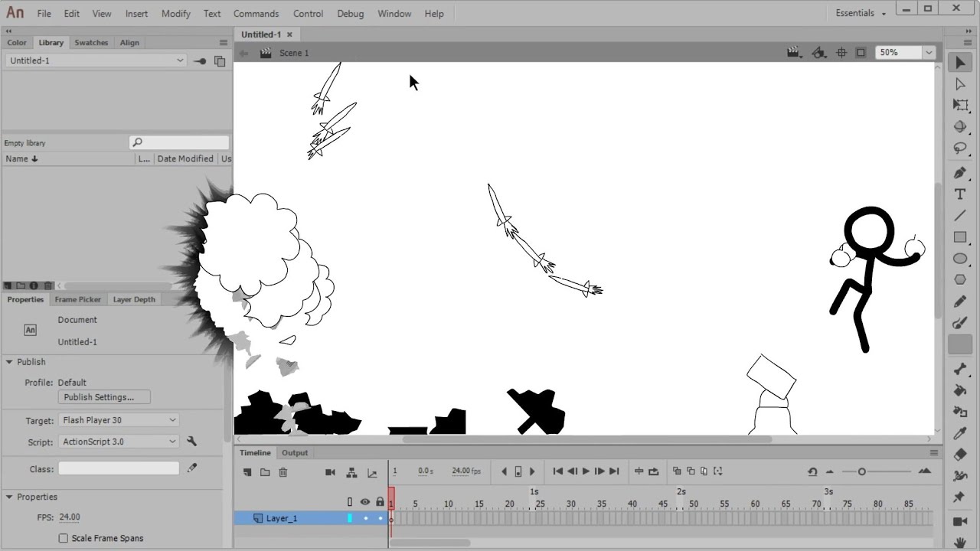
Task: Select the Rectangle tool
Action: click(960, 237)
